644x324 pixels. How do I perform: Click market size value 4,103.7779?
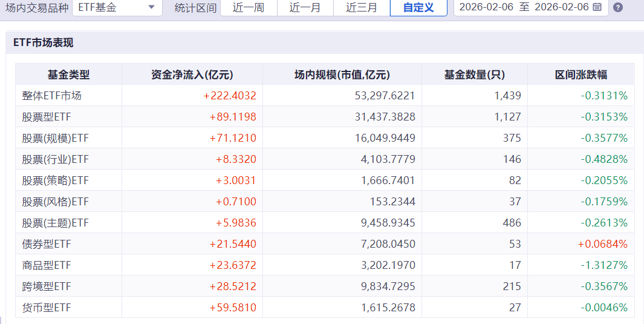(388, 159)
